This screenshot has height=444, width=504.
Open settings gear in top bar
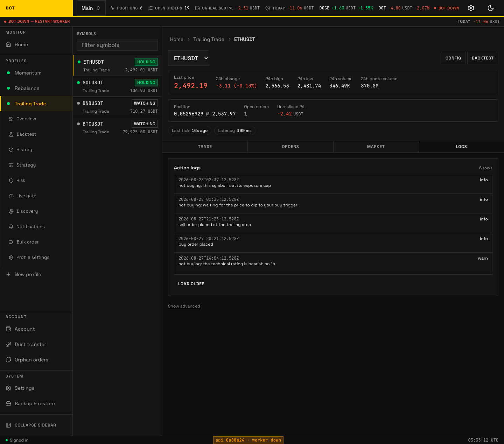[471, 8]
